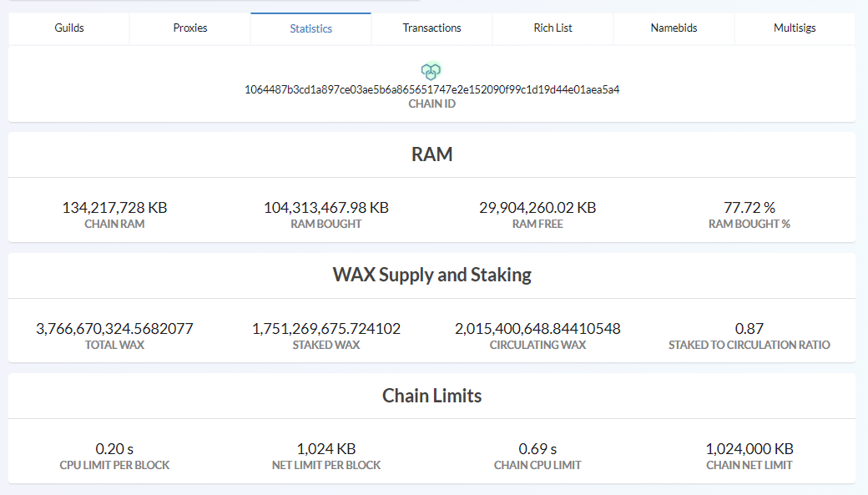Go to the Rich List tab
Viewport: 868px width, 495px height.
(x=553, y=28)
